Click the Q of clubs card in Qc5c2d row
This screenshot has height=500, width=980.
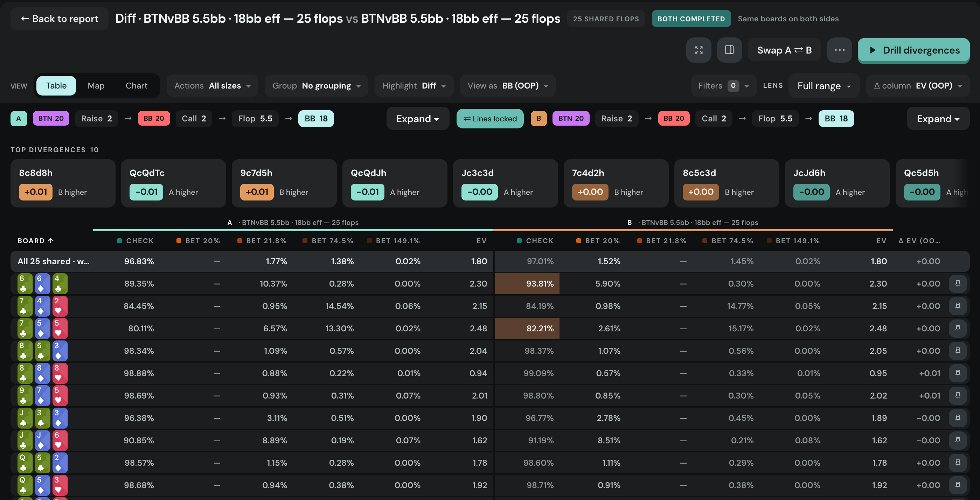click(x=25, y=463)
